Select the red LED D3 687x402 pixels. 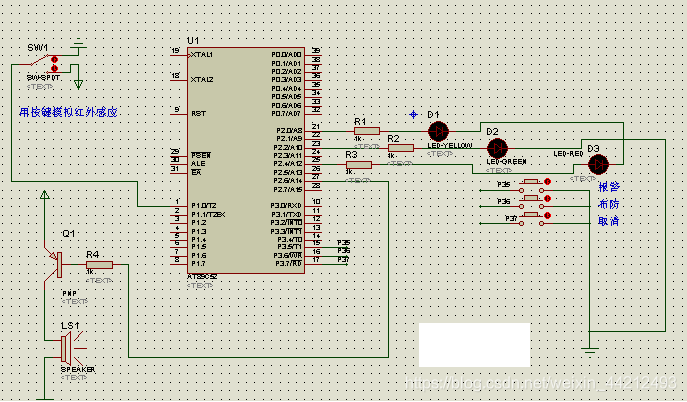(598, 165)
